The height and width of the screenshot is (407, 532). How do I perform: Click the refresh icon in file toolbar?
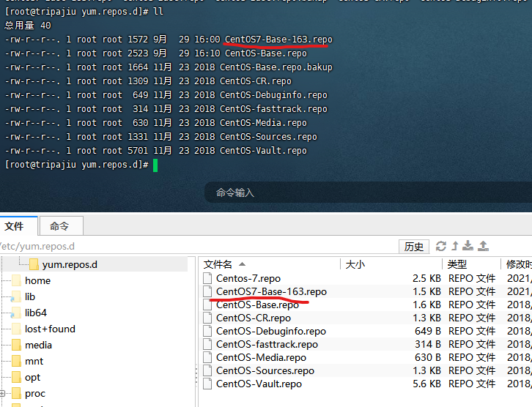coord(440,246)
